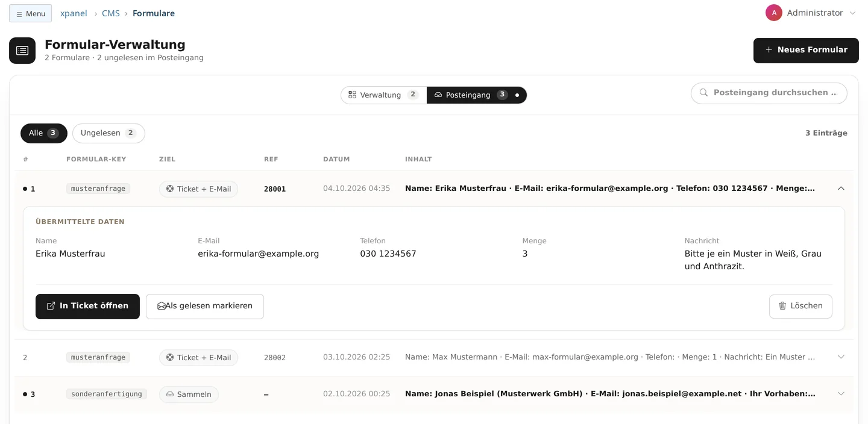Click the Sammeln badge in row 3
This screenshot has height=424, width=868.
189,394
